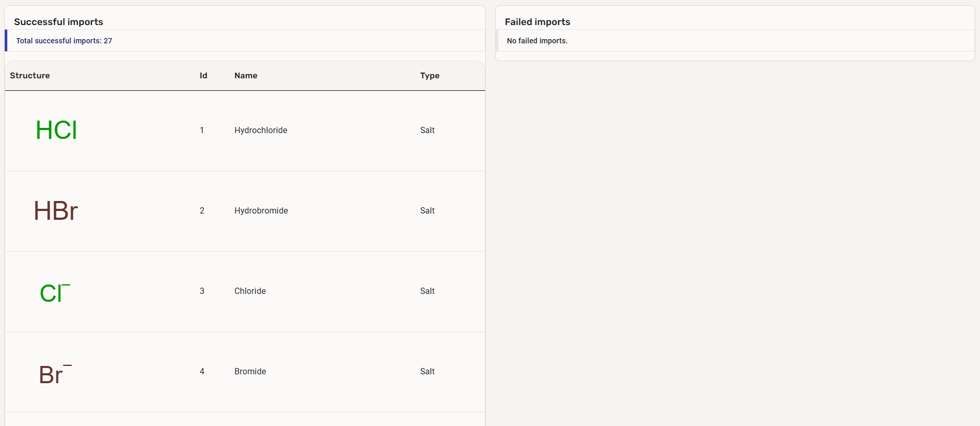
Task: Click the HBr structure image
Action: tap(56, 211)
